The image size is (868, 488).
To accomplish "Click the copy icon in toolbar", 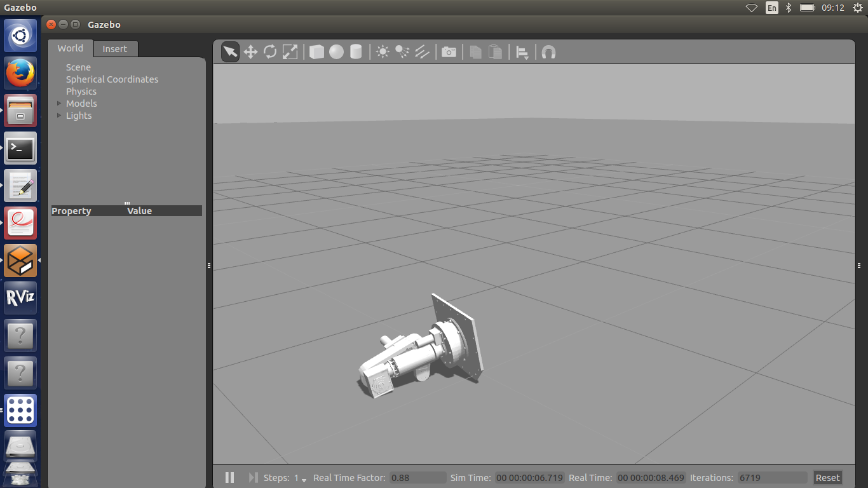I will [x=475, y=52].
